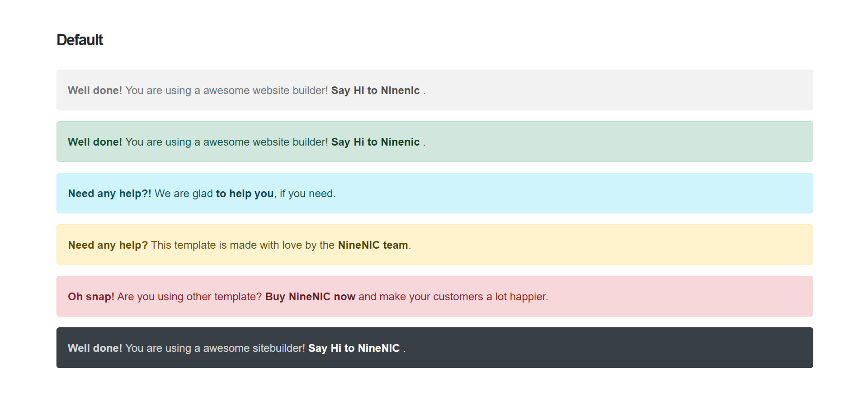Click "Say Hi to Ninenic" in gray alert
The image size is (868, 402).
click(x=375, y=90)
